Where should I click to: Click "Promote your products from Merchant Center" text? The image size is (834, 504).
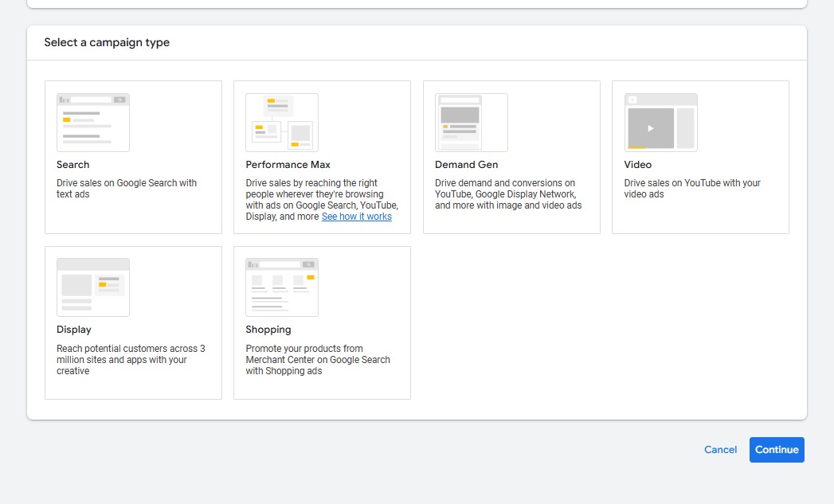(x=317, y=360)
